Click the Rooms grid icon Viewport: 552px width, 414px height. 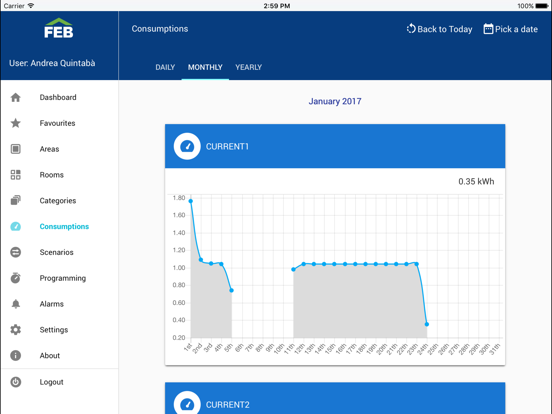click(15, 175)
